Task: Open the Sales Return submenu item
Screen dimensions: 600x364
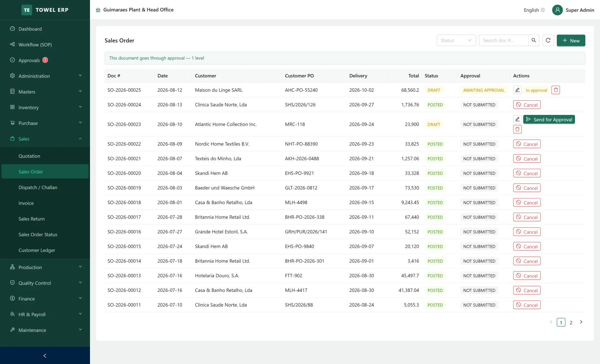Action: [x=45, y=219]
